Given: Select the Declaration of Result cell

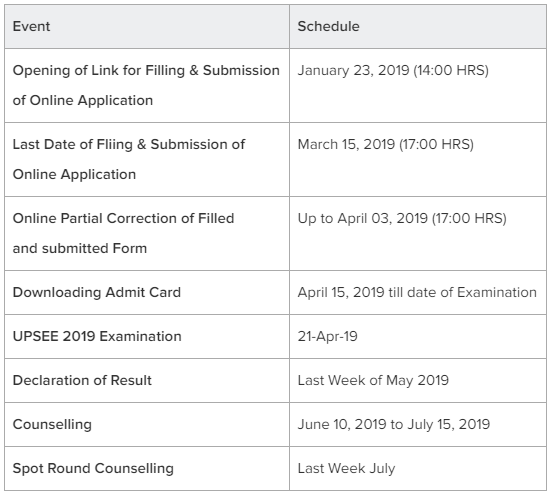Looking at the screenshot, I should coord(147,380).
